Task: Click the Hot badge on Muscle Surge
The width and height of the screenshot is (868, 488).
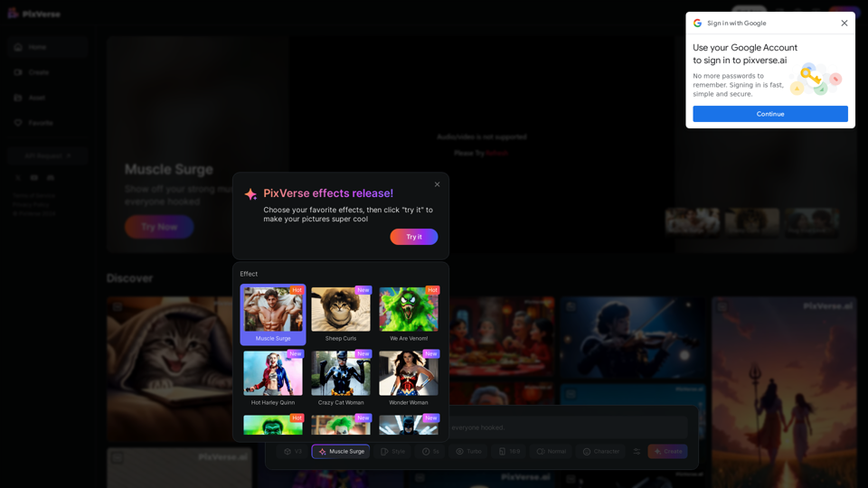Action: (297, 290)
